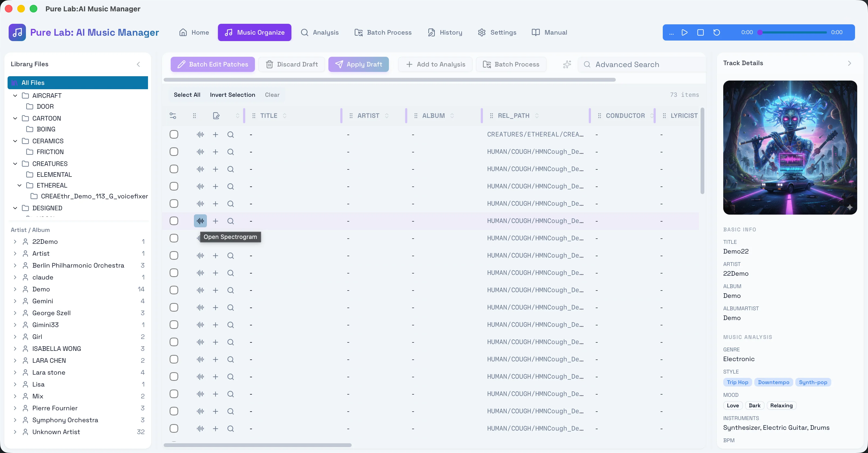This screenshot has width=868, height=453.
Task: Tick the checkbox beside the Open Spectrogram tooltip
Action: point(174,238)
